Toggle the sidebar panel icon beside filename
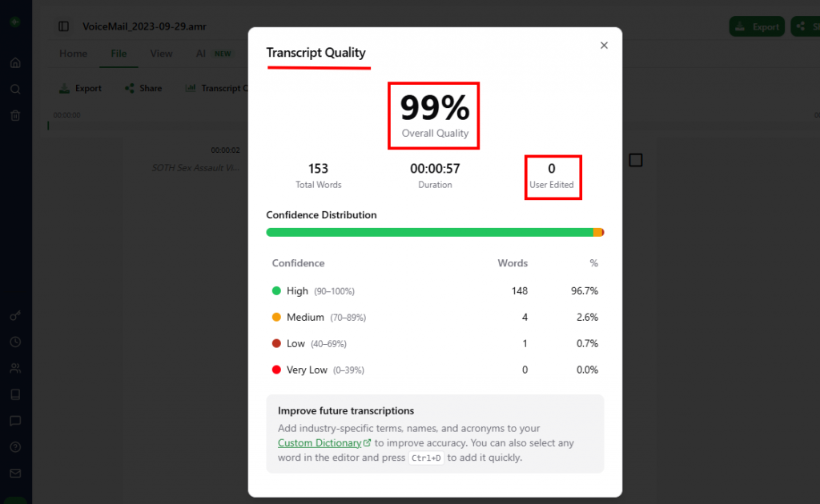 tap(63, 26)
